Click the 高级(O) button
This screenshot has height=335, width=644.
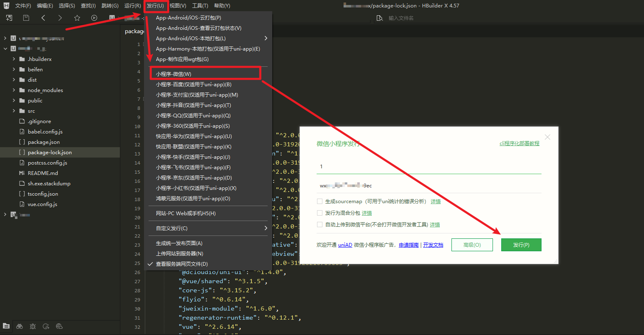click(x=472, y=245)
